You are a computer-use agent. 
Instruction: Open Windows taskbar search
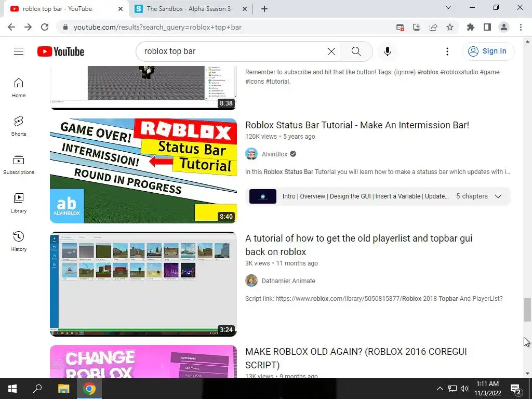point(37,389)
